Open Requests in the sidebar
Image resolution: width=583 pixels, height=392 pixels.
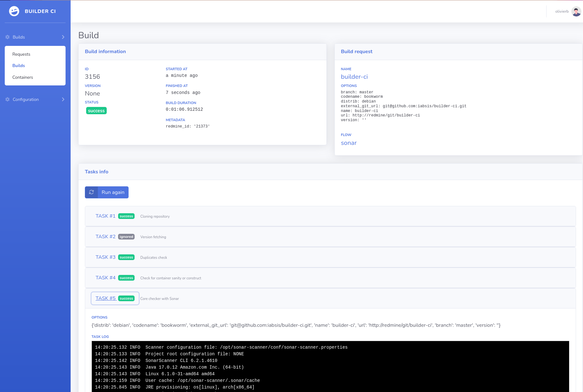coord(21,54)
